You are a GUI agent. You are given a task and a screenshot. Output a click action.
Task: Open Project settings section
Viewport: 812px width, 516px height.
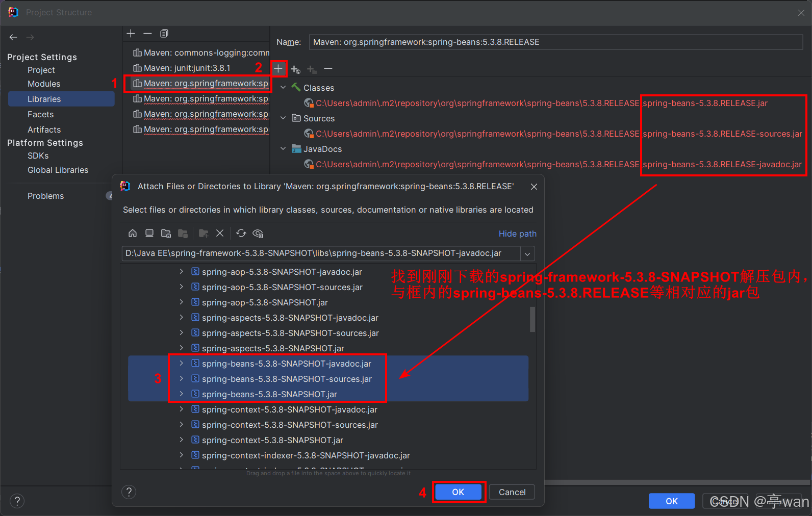[x=41, y=70]
